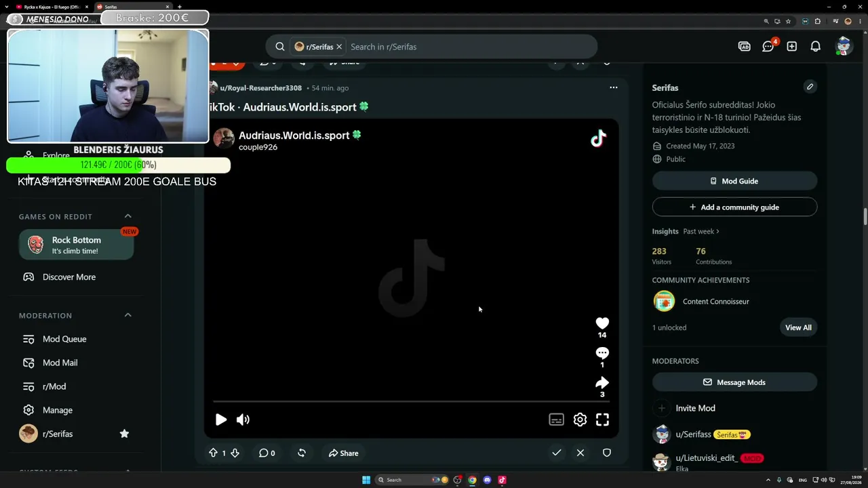Screen dimensions: 868x488
Task: Remove the r/Serifas search scope chip
Action: tap(339, 47)
